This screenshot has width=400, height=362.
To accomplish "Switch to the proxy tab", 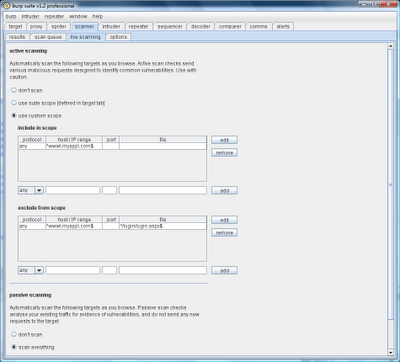I will (36, 26).
